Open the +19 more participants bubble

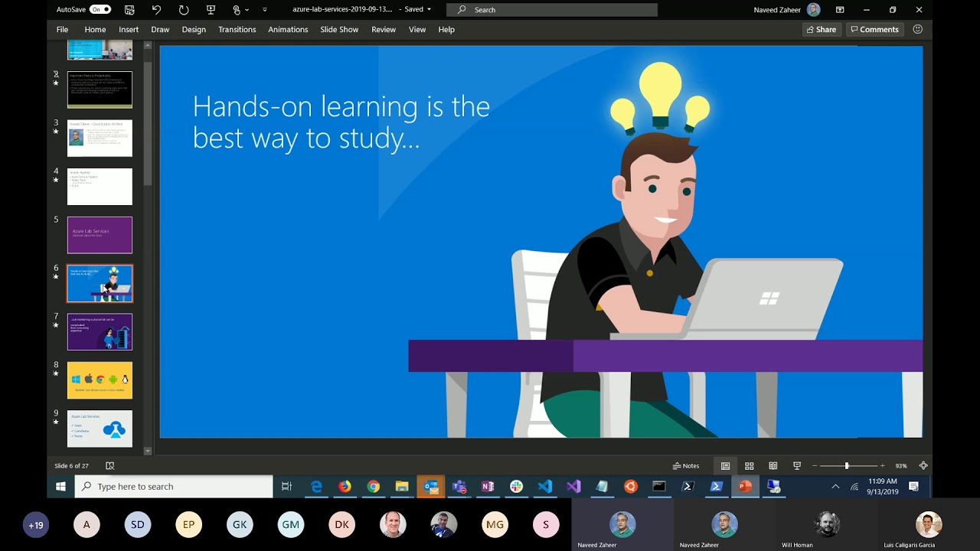click(35, 525)
